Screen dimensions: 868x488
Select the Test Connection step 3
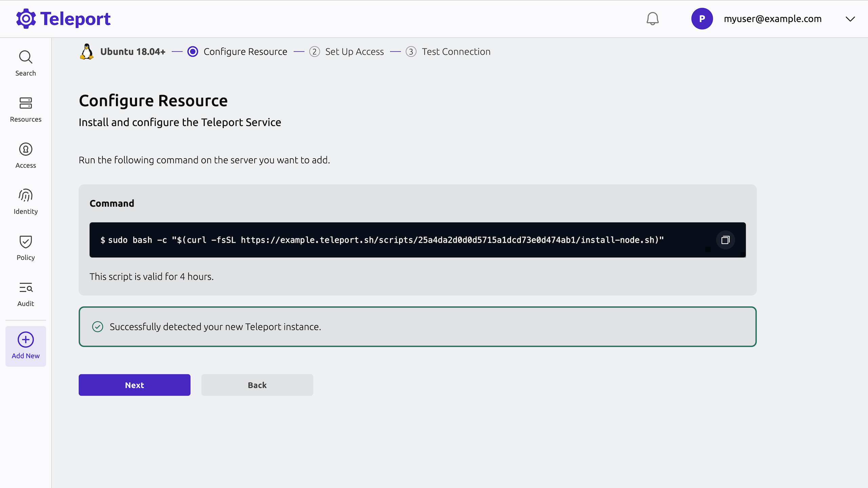411,52
